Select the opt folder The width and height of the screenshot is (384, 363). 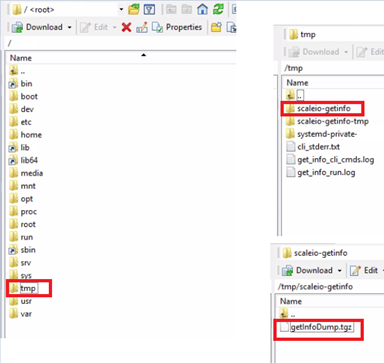pos(21,199)
